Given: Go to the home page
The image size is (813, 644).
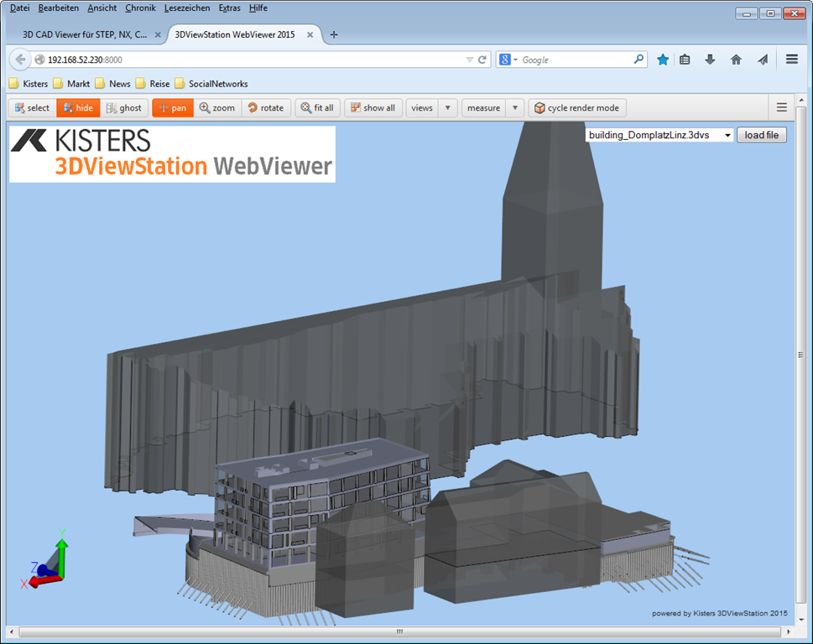Looking at the screenshot, I should pos(737,60).
